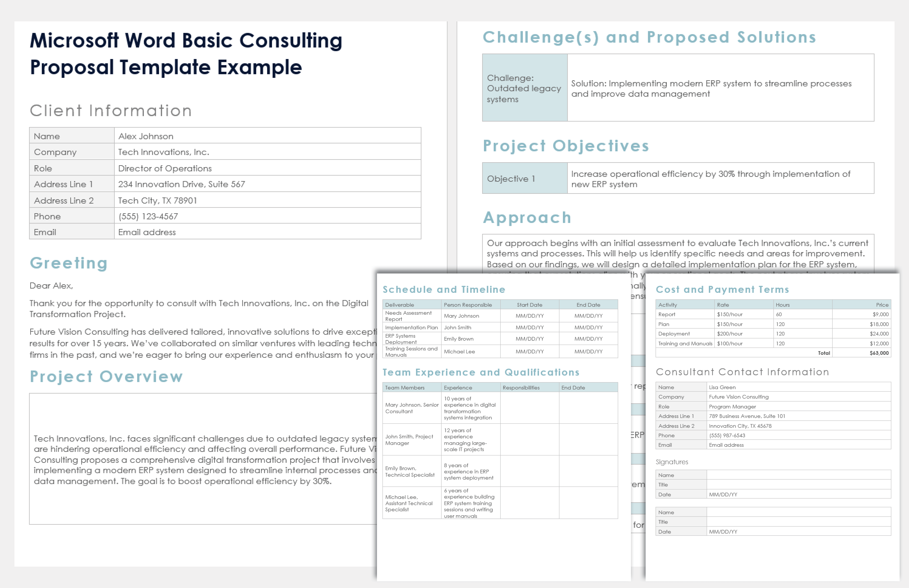The height and width of the screenshot is (588, 909).
Task: Click the '8 years of experience in ERP' cell
Action: (x=471, y=471)
